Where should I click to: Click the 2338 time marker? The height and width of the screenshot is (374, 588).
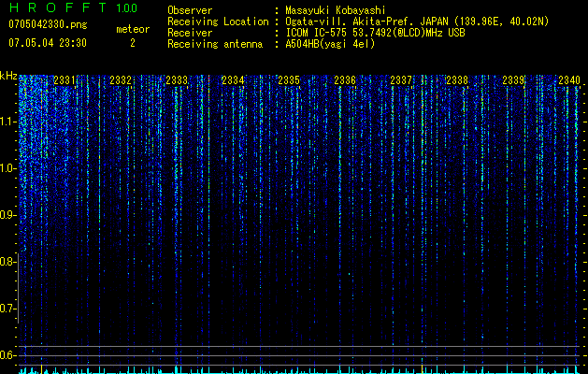tap(457, 80)
